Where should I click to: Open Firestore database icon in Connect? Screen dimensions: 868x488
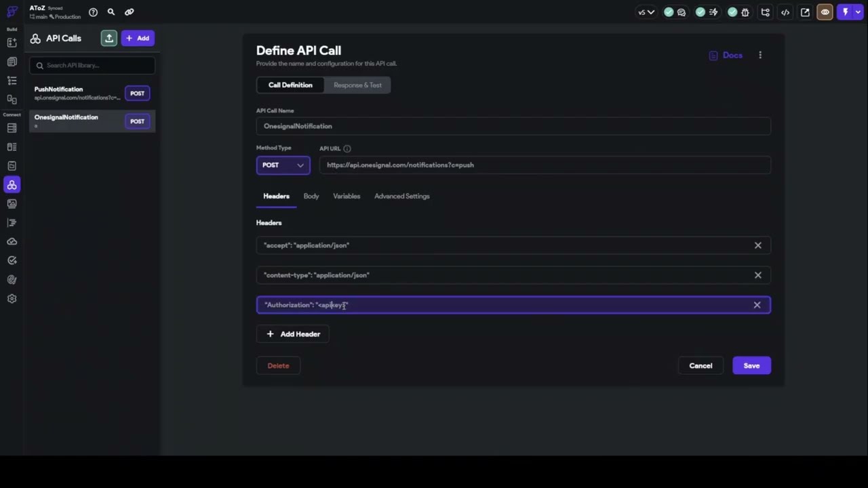12,128
